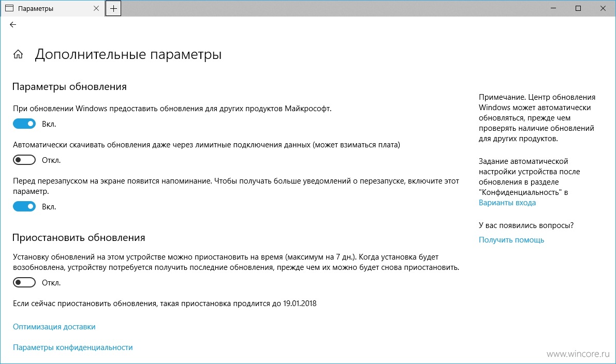Click the Дополнительные параметры page title

(128, 54)
